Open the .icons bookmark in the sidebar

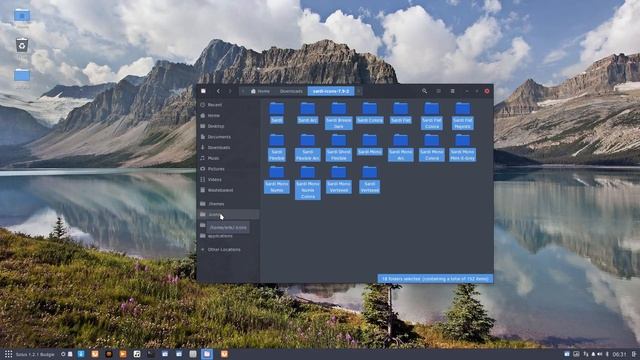click(x=228, y=214)
